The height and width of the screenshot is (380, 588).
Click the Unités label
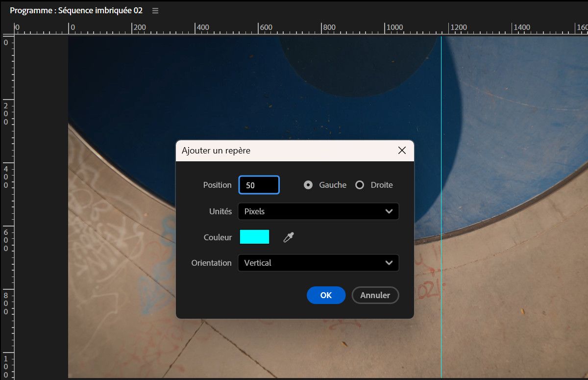[220, 211]
